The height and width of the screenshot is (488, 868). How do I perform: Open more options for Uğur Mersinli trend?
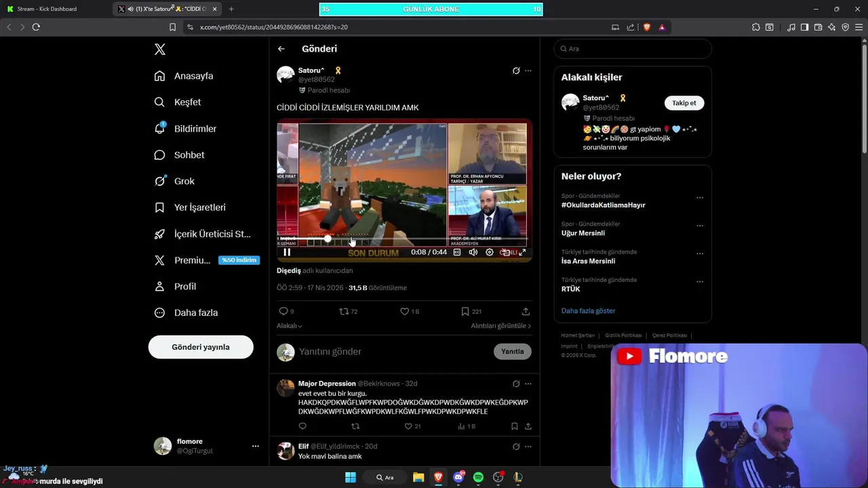coord(700,226)
